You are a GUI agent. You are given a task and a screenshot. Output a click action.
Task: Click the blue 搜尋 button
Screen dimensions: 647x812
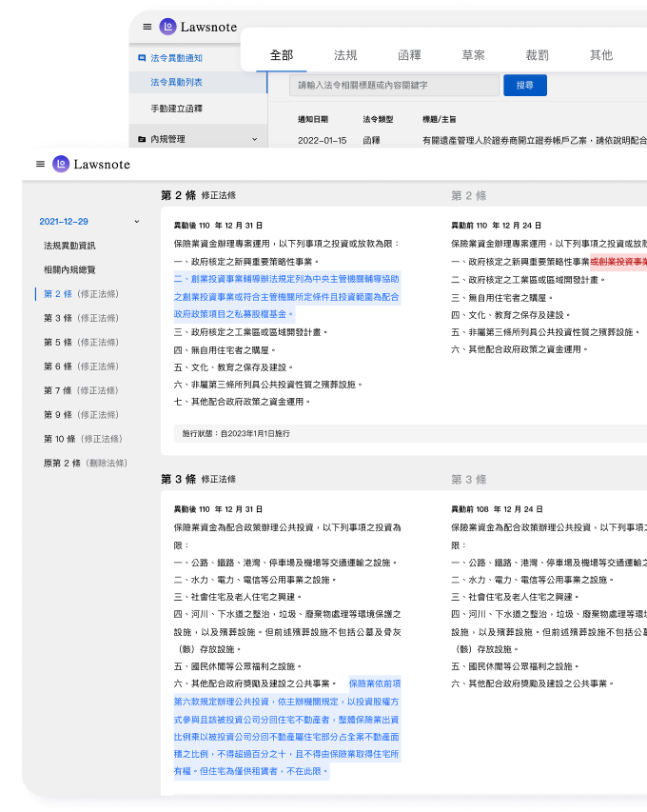click(x=525, y=85)
